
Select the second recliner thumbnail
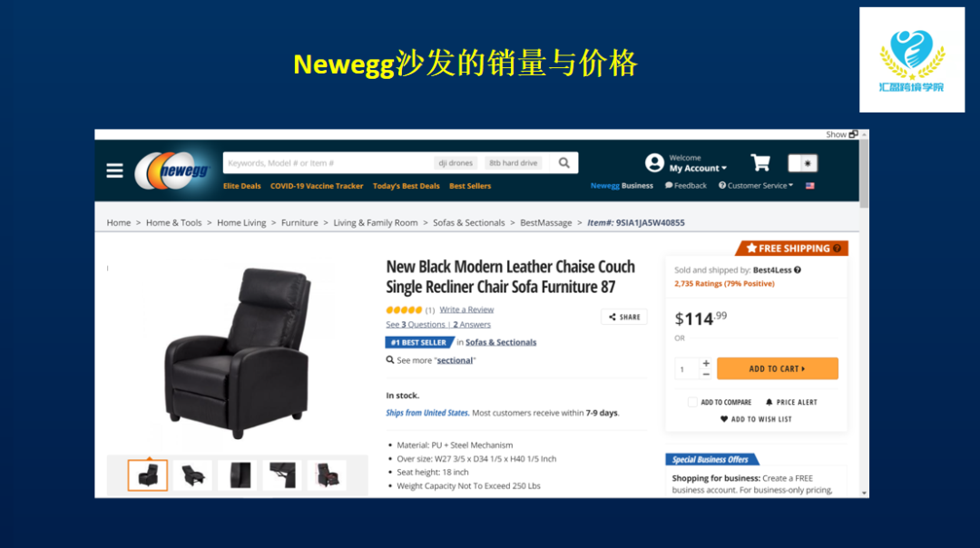coord(193,475)
